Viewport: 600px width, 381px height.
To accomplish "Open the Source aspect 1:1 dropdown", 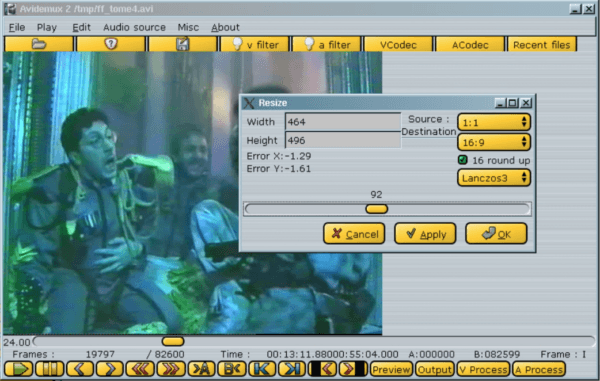I will click(x=494, y=122).
